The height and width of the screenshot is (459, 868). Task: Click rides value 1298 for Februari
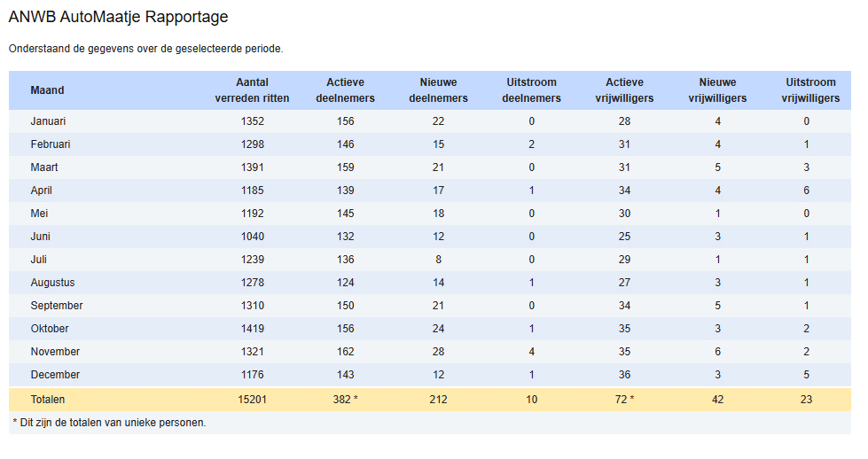coord(253,144)
